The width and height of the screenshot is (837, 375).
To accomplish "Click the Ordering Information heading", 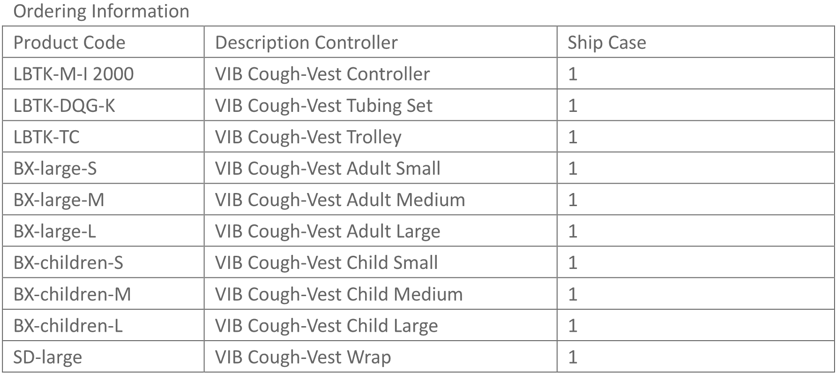I will coord(101,11).
